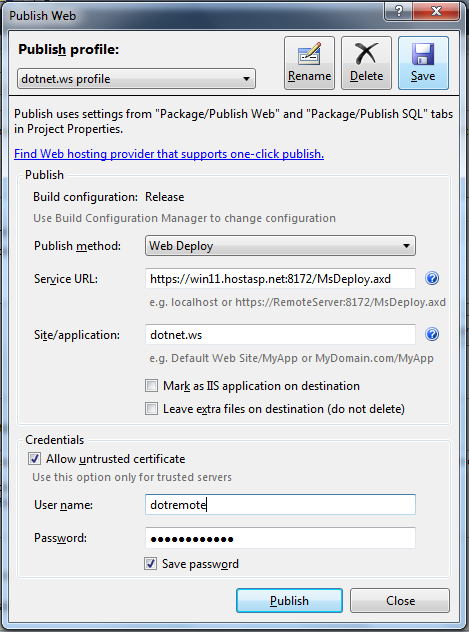The image size is (469, 632).
Task: Uncheck Allow untrusted certificate
Action: coord(34,459)
